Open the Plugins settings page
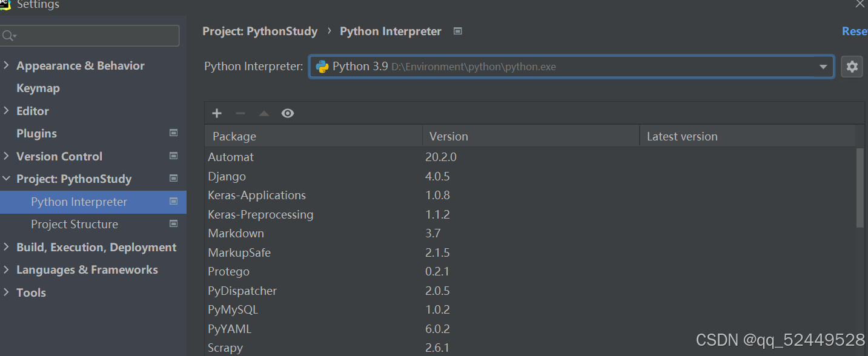Image resolution: width=868 pixels, height=356 pixels. (x=36, y=134)
